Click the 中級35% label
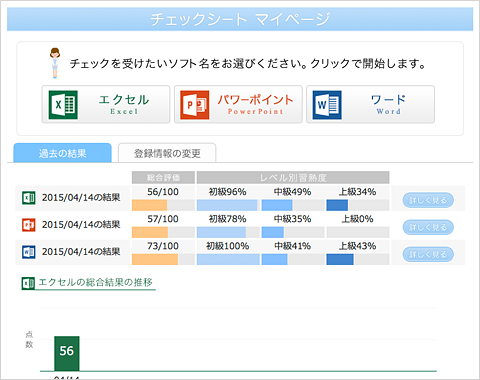The width and height of the screenshot is (480, 380). point(292,219)
